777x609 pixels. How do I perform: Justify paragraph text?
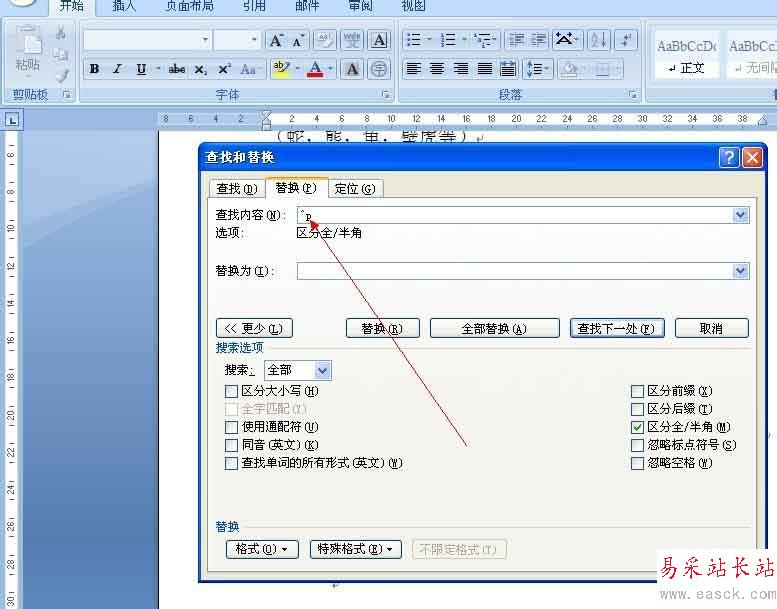tap(484, 69)
